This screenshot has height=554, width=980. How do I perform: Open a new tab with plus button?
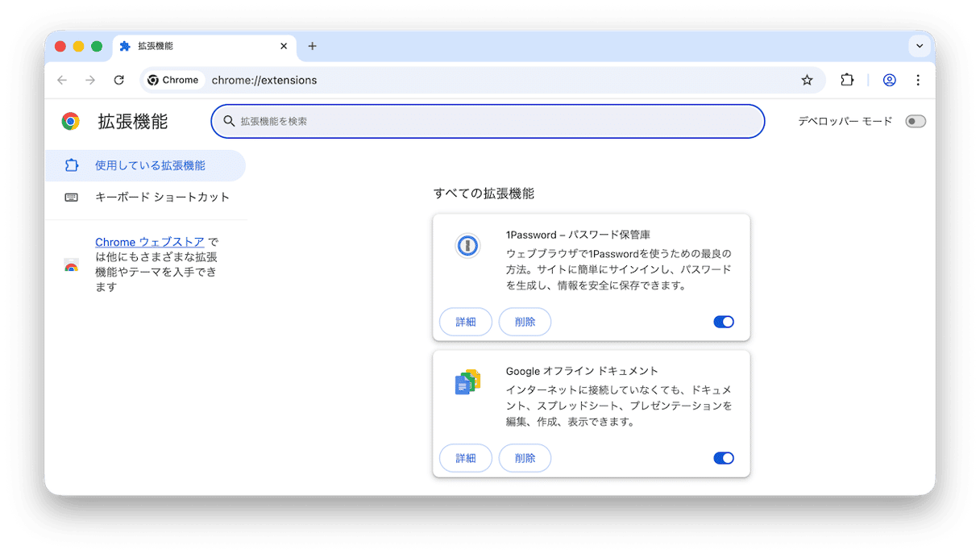coord(313,46)
